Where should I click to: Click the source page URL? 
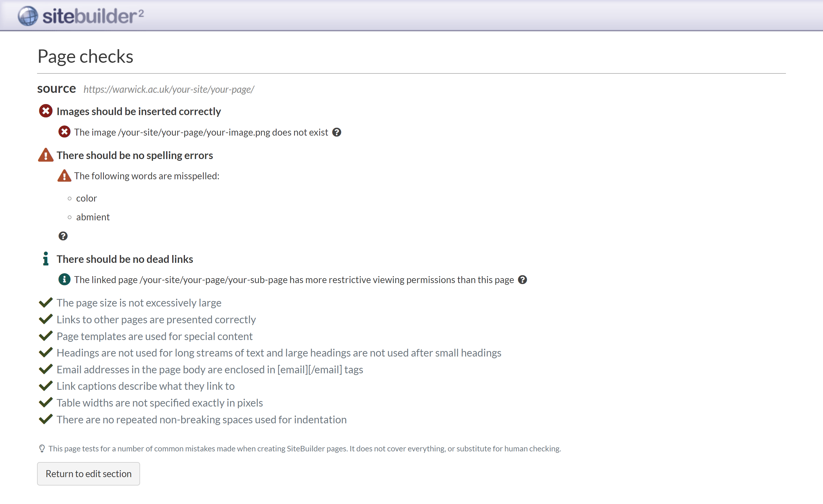click(x=169, y=89)
